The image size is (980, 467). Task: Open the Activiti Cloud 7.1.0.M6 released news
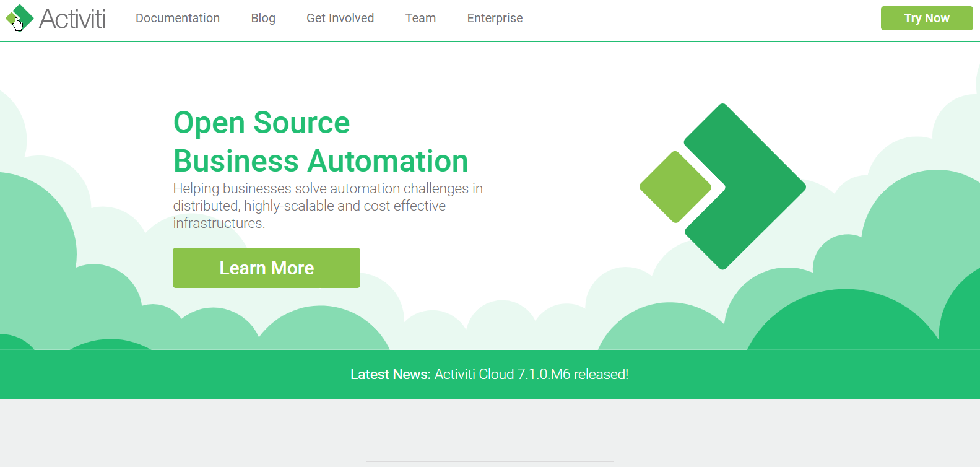(531, 374)
